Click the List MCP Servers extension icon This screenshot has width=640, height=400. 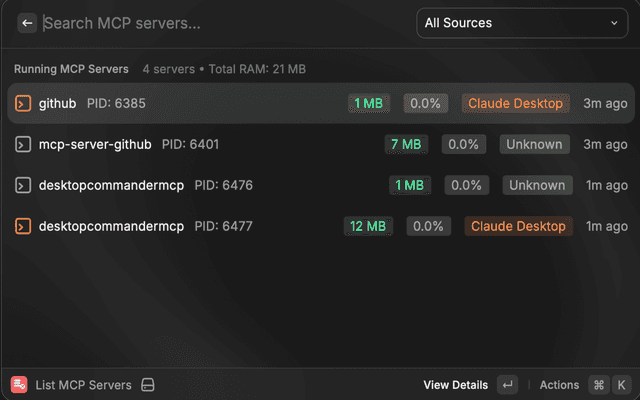pyautogui.click(x=19, y=385)
